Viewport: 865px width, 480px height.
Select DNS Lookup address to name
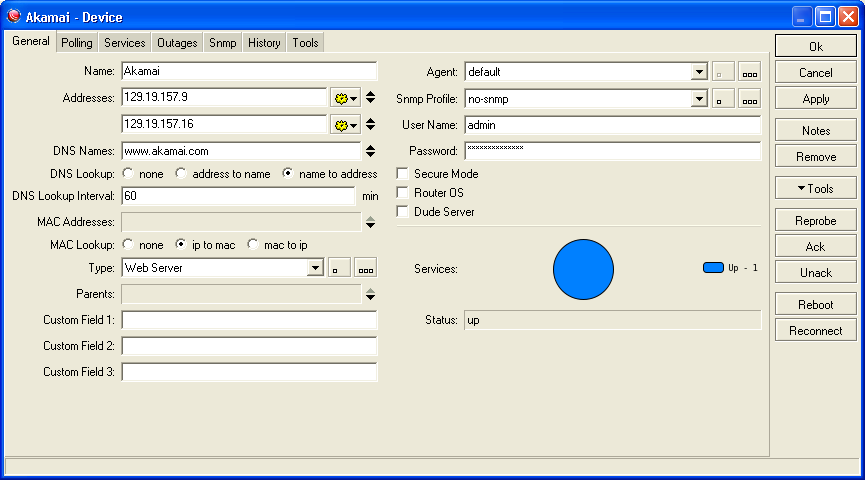[x=181, y=174]
